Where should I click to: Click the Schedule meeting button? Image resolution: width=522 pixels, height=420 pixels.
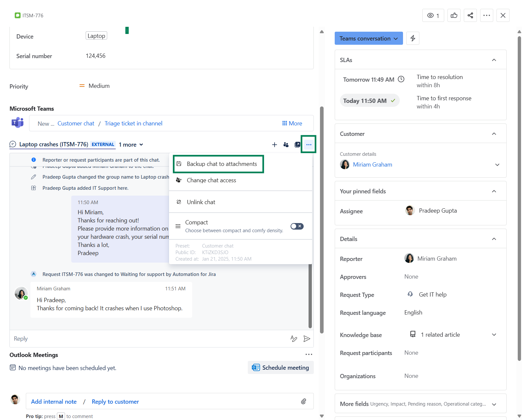[280, 367]
